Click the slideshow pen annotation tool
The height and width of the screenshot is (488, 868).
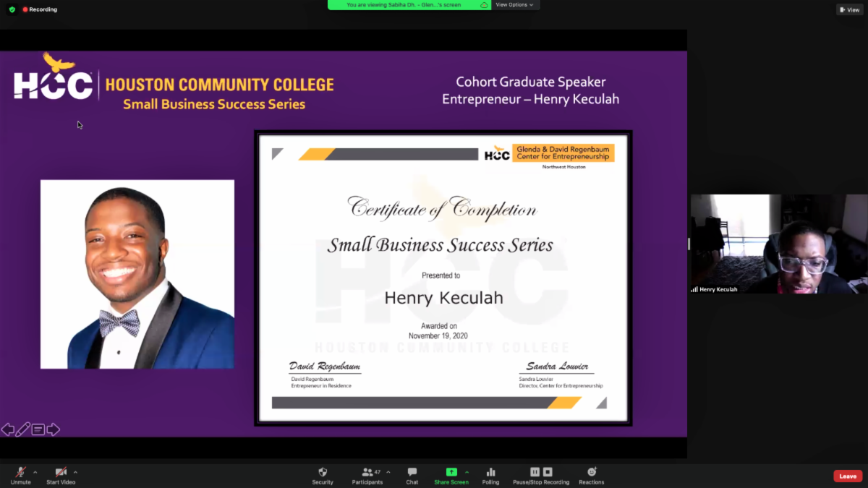(x=23, y=429)
